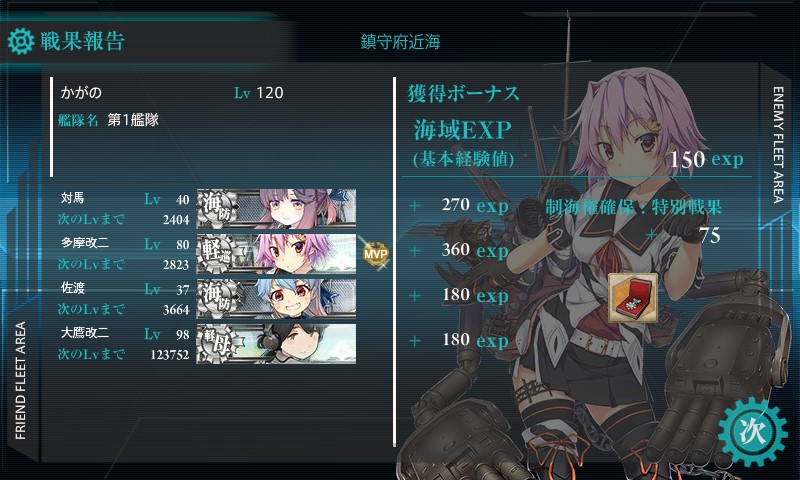800x480 pixels.
Task: Click the 海防 badge for 佐渡
Action: (218, 298)
